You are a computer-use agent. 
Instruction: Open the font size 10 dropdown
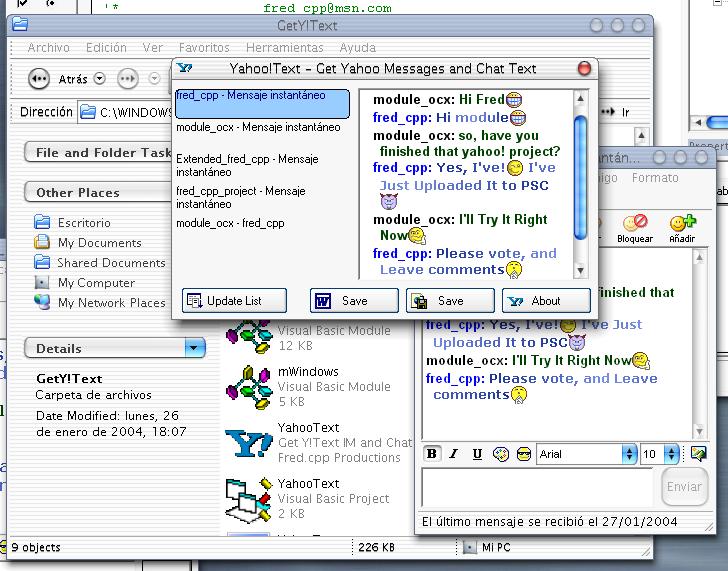[672, 454]
